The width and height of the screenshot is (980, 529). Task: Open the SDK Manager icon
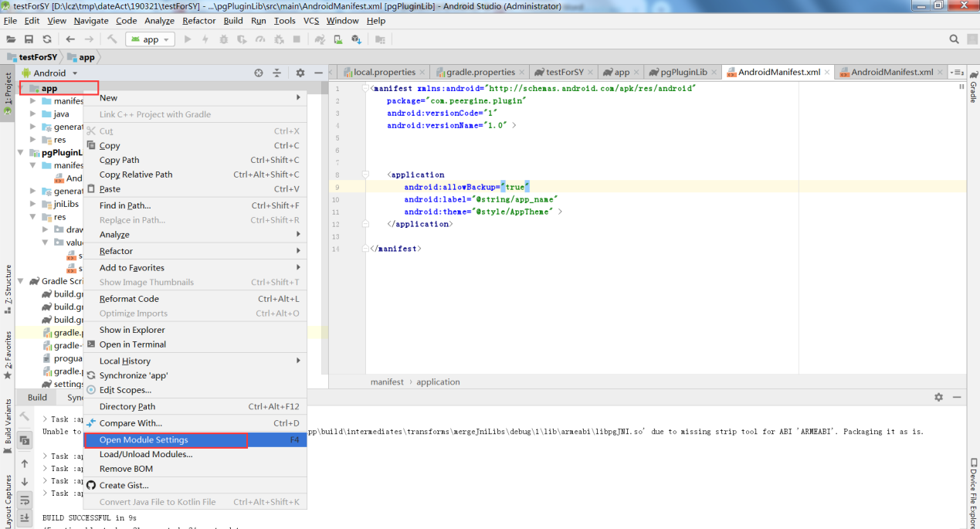click(x=356, y=39)
